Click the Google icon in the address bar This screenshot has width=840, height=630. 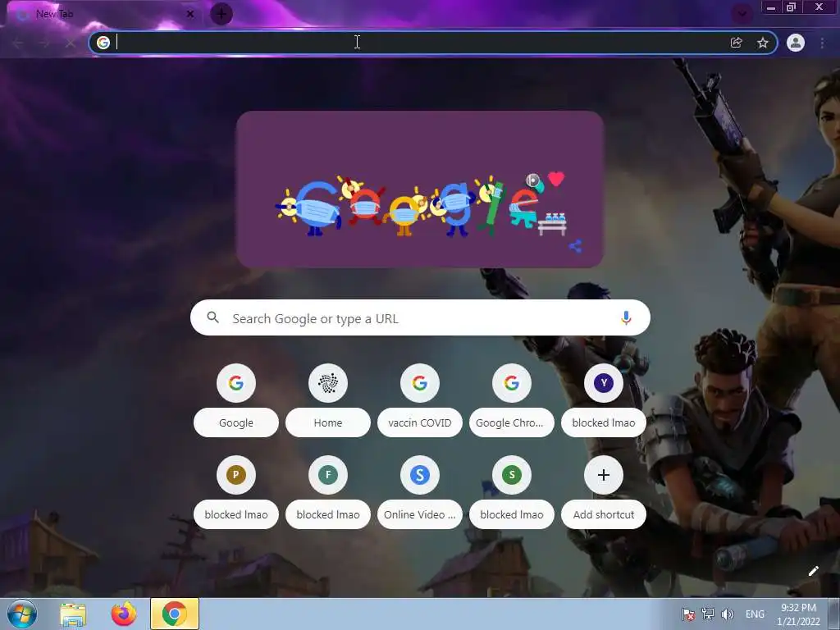(x=103, y=43)
